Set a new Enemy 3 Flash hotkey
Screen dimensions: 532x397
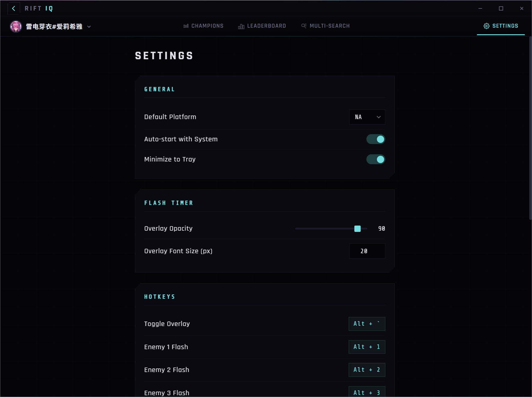pyautogui.click(x=367, y=392)
